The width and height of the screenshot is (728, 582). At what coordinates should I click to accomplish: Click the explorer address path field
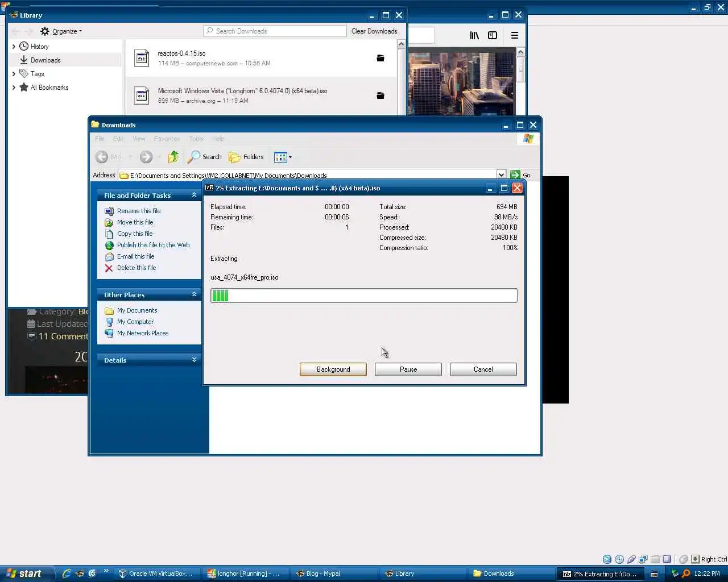(307, 175)
